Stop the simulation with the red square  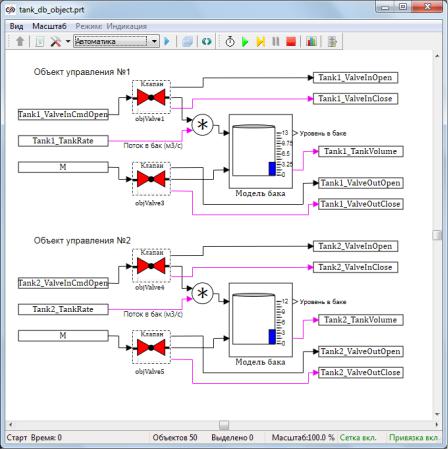click(291, 42)
